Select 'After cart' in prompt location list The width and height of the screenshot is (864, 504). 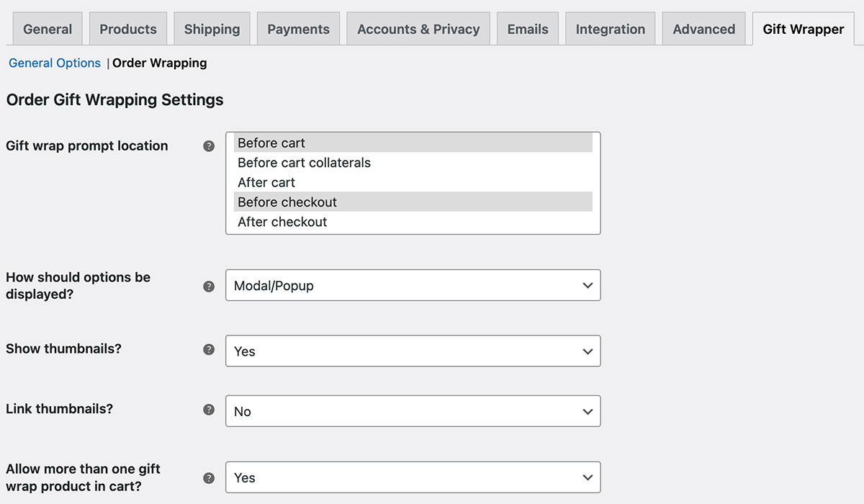coord(266,183)
